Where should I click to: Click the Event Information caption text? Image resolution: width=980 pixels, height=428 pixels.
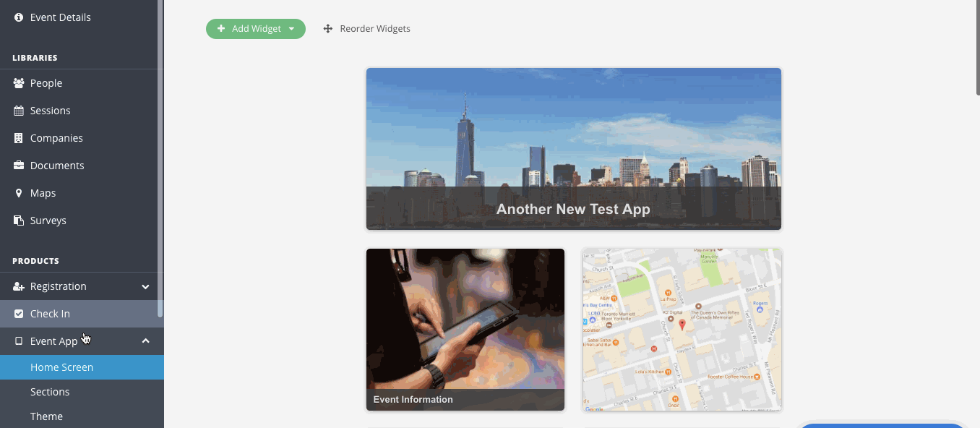pos(413,399)
